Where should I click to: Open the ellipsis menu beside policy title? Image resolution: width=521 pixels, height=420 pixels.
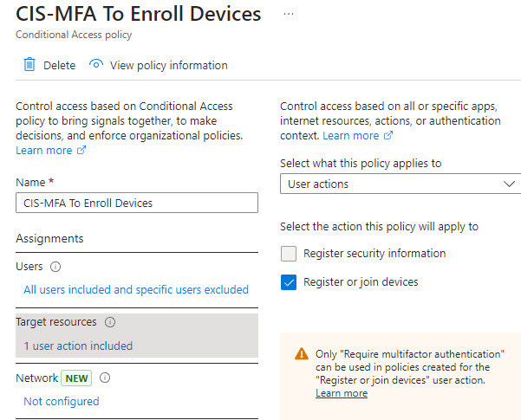click(289, 14)
